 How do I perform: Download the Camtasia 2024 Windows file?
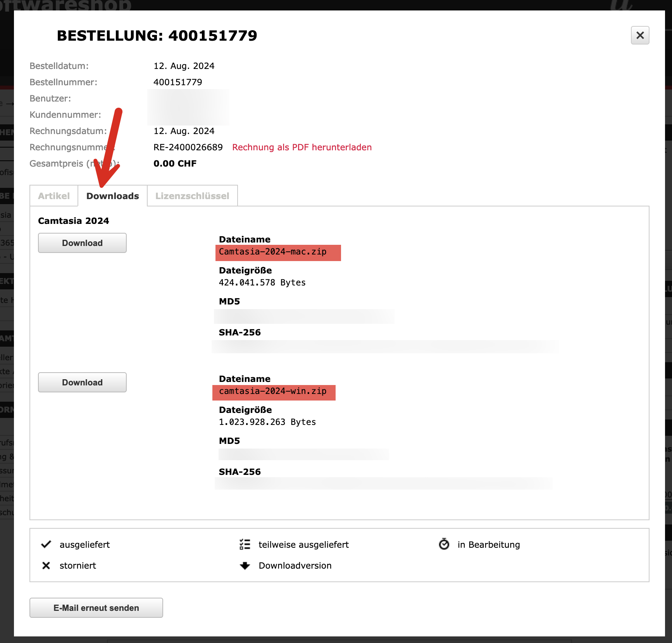click(82, 382)
